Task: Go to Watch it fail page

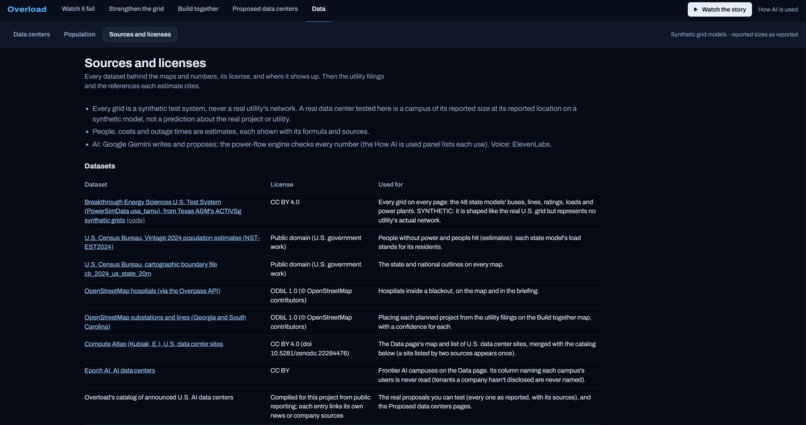Action: [78, 9]
